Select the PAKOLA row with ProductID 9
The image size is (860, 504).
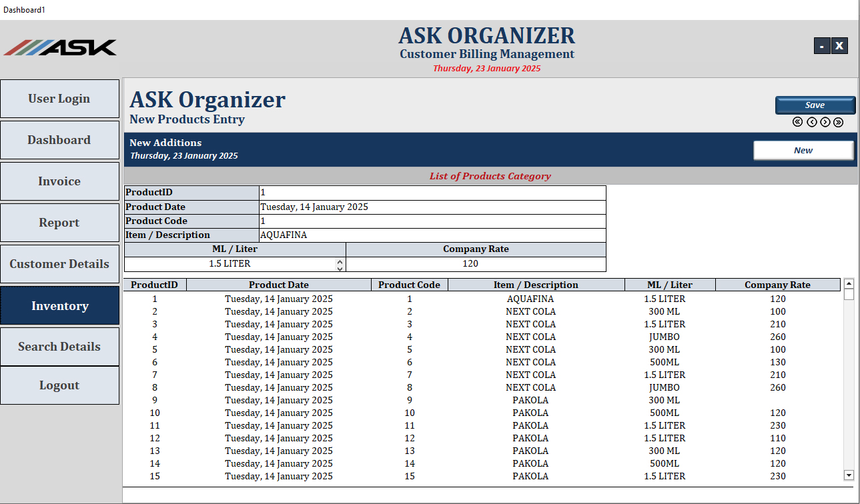click(482, 401)
